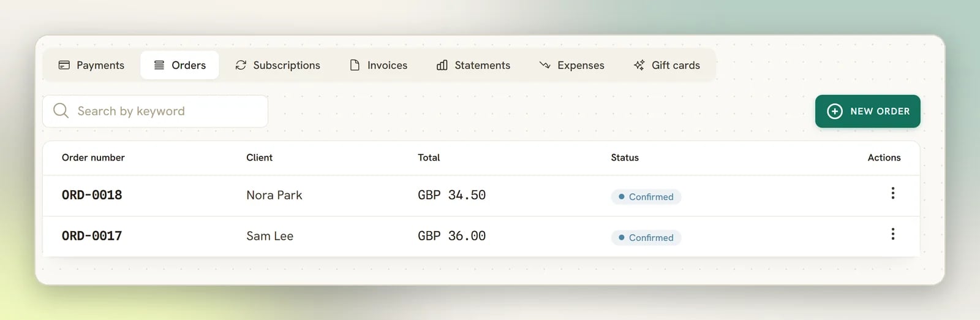Image resolution: width=980 pixels, height=320 pixels.
Task: Click the Order number column header
Action: (x=93, y=158)
